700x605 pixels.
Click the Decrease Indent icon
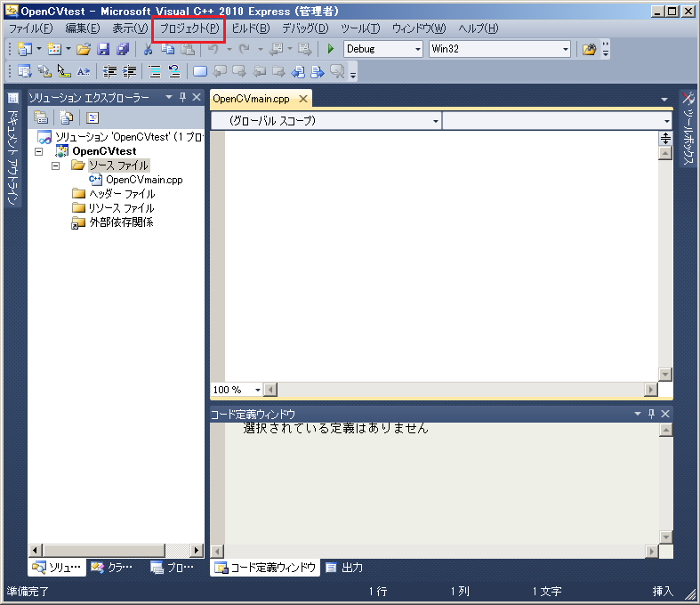pyautogui.click(x=109, y=71)
